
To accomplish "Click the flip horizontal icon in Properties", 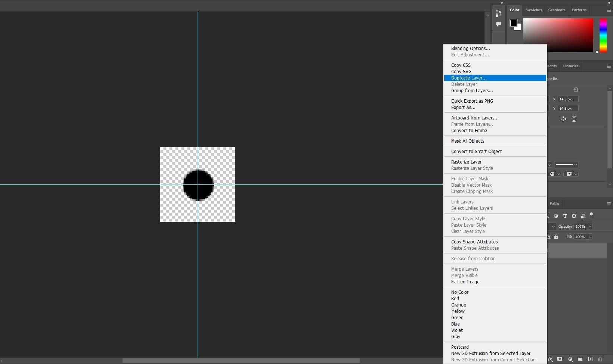I will [x=563, y=119].
